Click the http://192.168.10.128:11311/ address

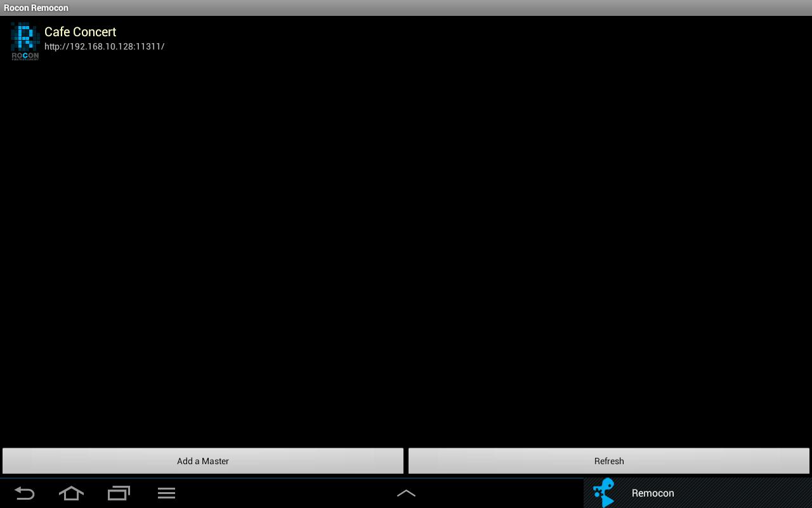pos(105,46)
